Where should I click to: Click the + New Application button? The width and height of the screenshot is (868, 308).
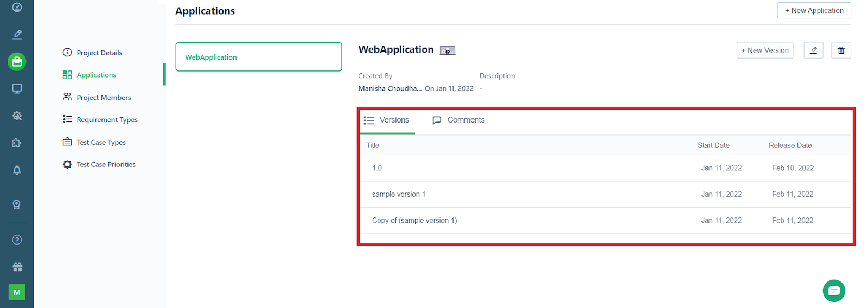coord(814,10)
